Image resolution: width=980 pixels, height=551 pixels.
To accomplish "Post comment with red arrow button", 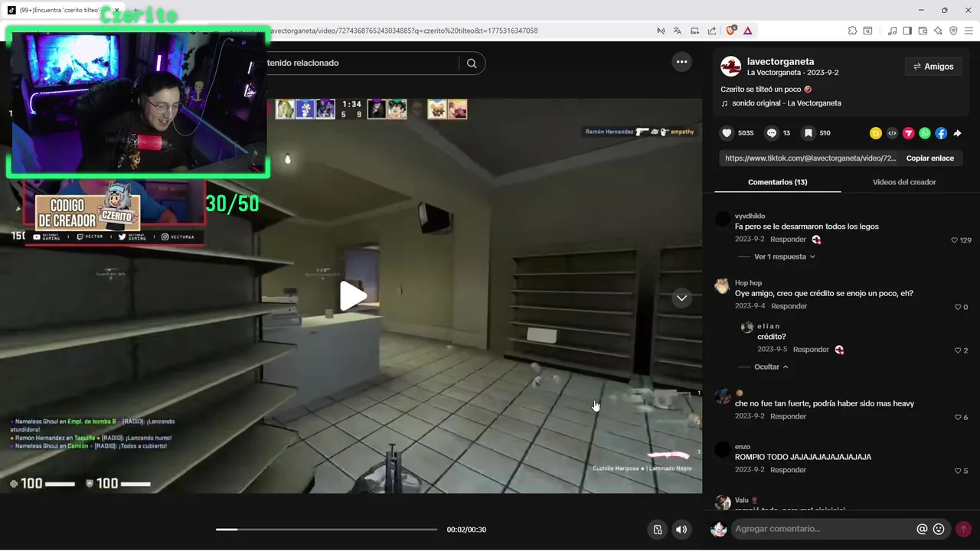I will 963,529.
